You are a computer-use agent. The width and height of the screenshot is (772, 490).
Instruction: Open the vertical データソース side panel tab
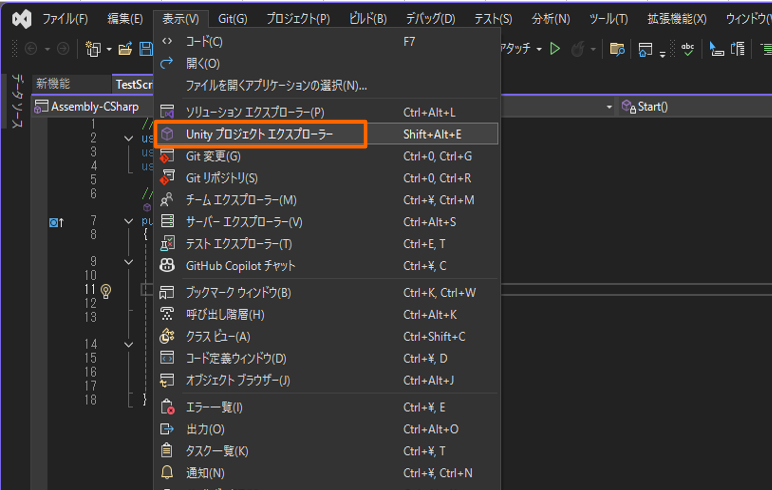click(16, 100)
